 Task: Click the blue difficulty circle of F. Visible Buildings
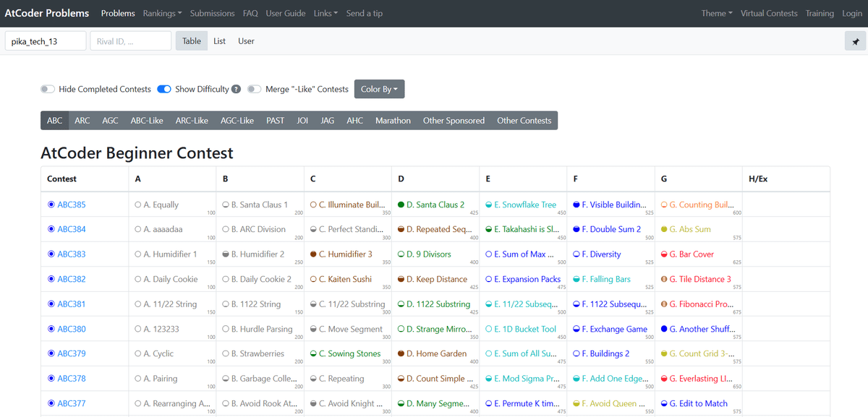tap(576, 205)
